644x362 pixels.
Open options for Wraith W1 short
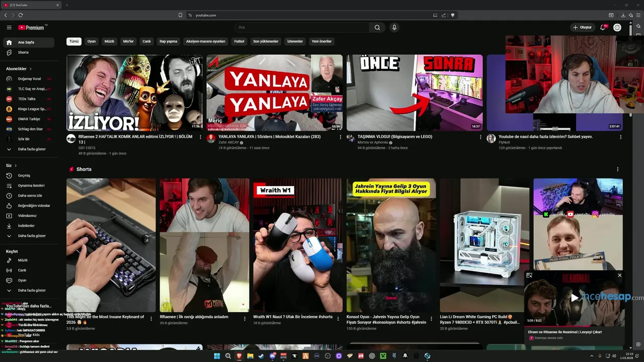coord(338,319)
